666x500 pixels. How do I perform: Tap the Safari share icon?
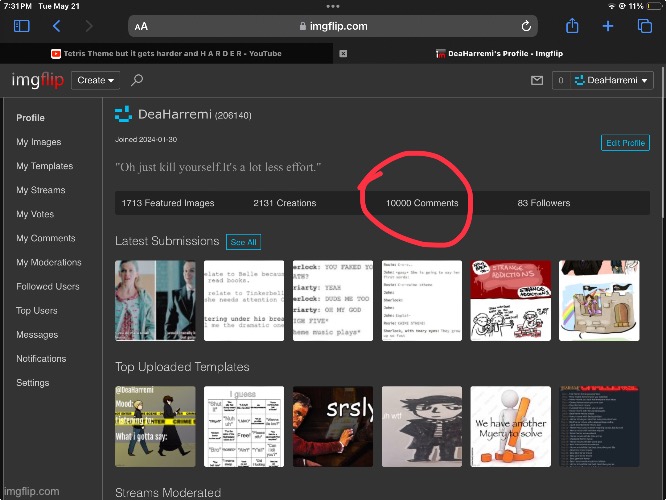click(x=572, y=27)
